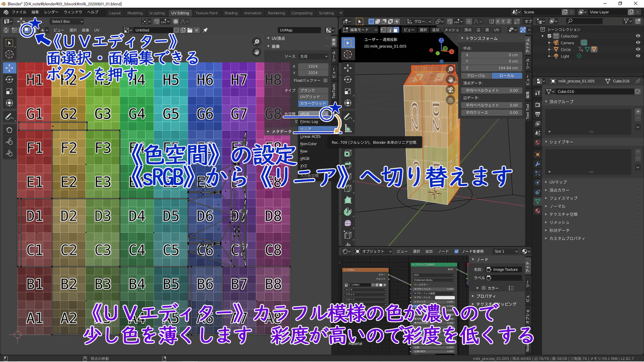
Task: Open the オブジェクト dropdown in node editor
Action: point(373,251)
